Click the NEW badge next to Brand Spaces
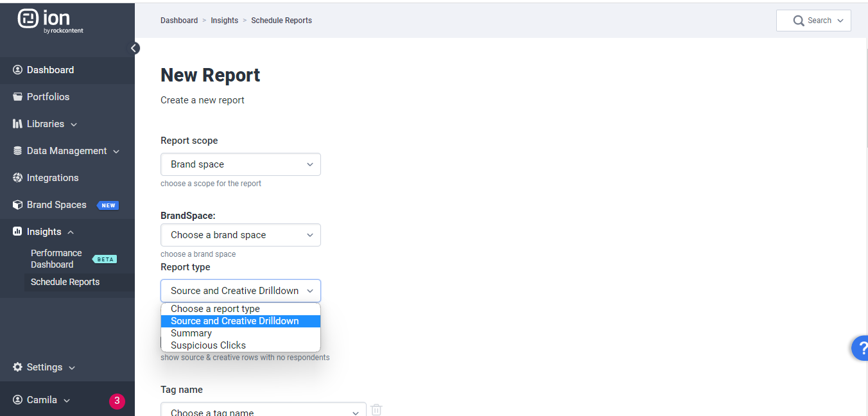 click(x=108, y=205)
